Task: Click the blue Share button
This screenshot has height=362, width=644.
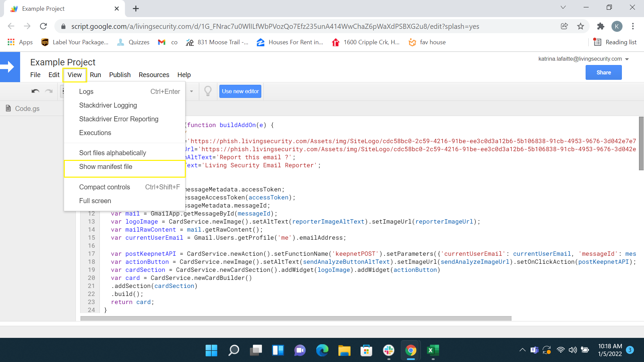Action: point(603,72)
